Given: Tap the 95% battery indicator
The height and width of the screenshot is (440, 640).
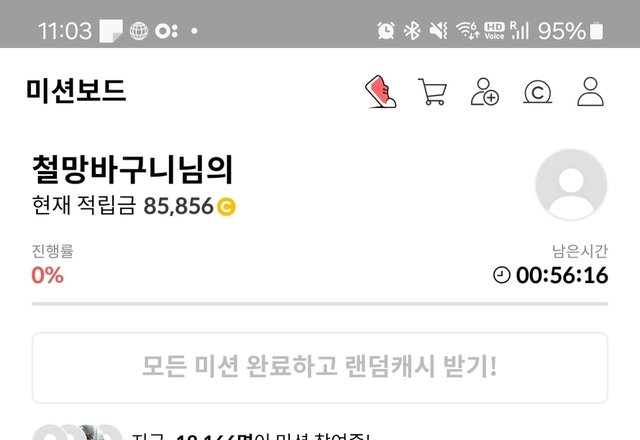Looking at the screenshot, I should [x=570, y=31].
